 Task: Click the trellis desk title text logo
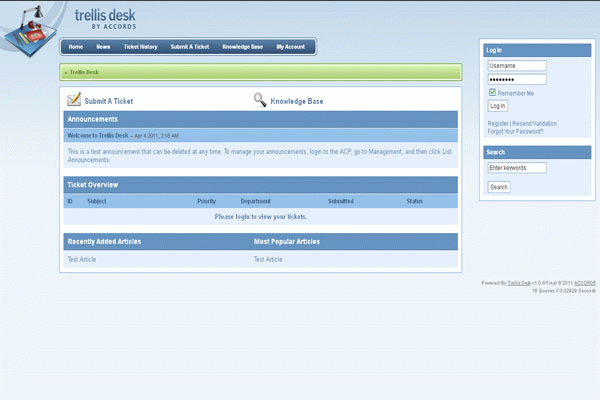(105, 18)
